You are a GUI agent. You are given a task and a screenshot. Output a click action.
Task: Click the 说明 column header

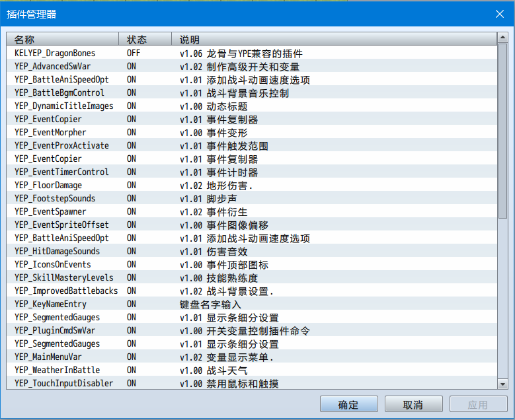[x=334, y=39]
